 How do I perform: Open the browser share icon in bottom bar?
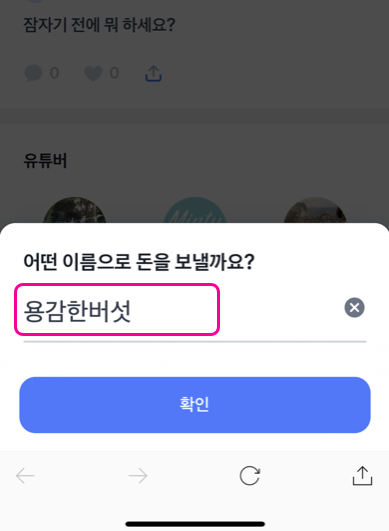pos(362,476)
